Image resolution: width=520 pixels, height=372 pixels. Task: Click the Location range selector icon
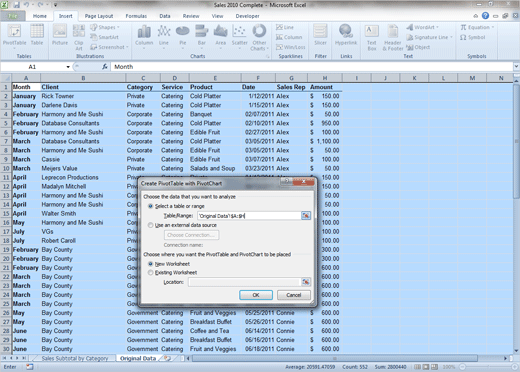click(306, 282)
